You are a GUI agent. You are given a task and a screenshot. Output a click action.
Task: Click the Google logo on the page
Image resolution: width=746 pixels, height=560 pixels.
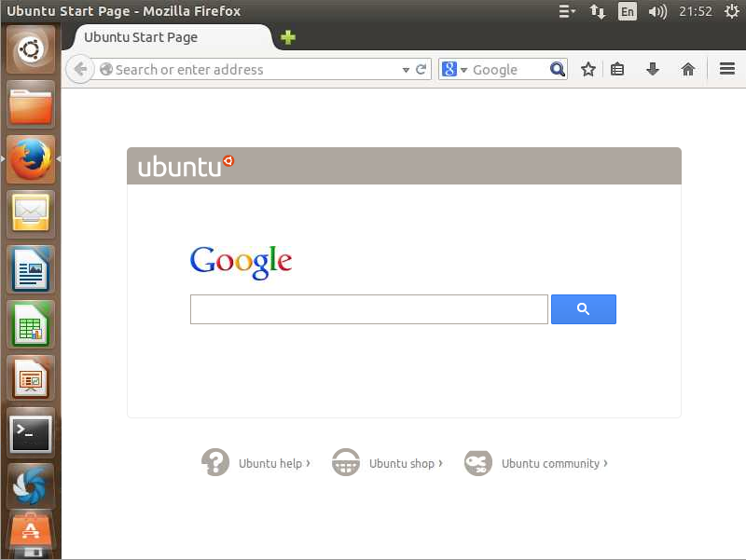point(241,262)
